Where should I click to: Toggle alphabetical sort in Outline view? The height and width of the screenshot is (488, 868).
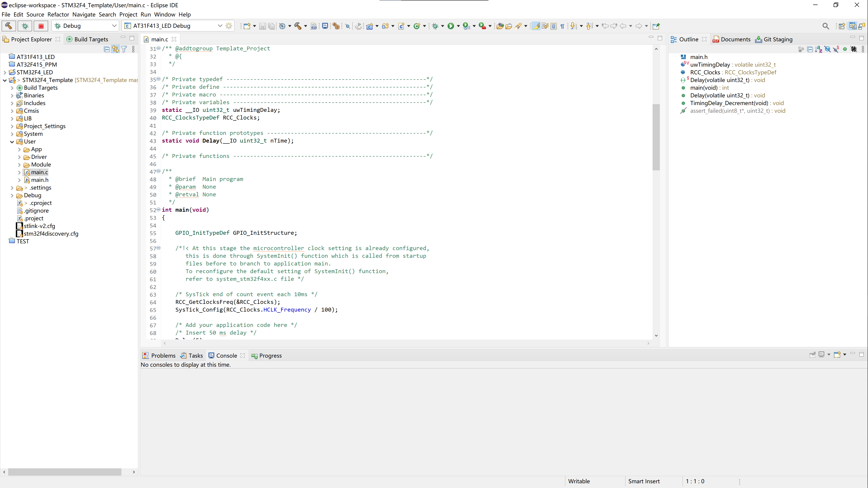[x=818, y=49]
